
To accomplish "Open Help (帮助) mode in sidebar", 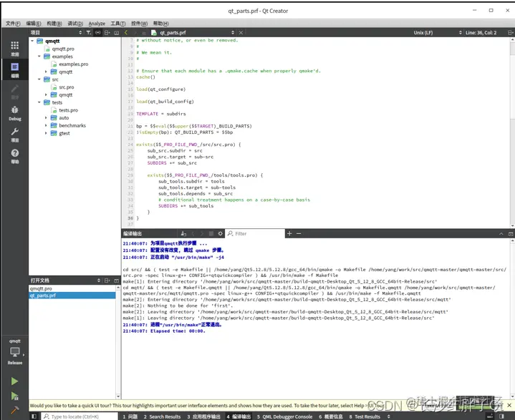I will point(14,156).
